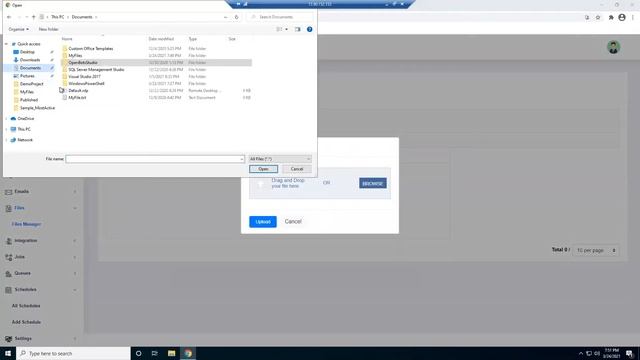Expand the Queues sidebar section chevron

pos(75,273)
